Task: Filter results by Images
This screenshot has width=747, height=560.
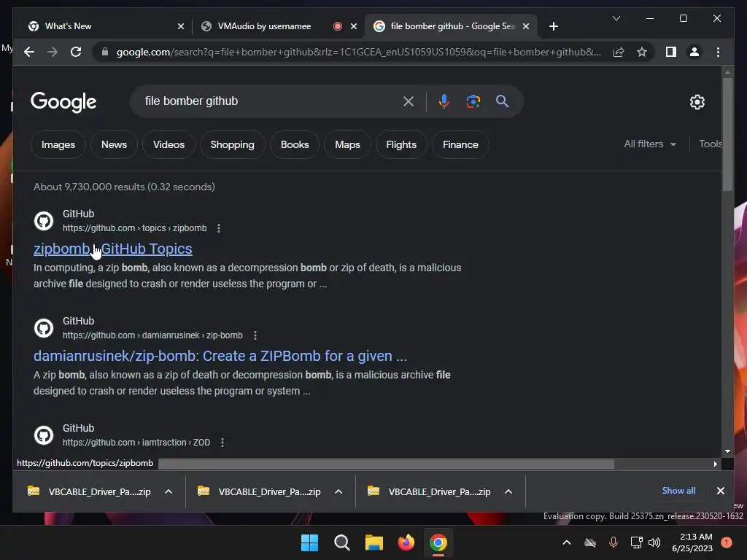Action: (x=58, y=144)
